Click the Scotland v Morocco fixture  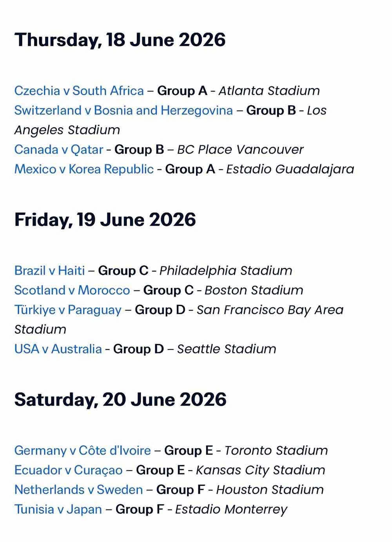tap(72, 290)
